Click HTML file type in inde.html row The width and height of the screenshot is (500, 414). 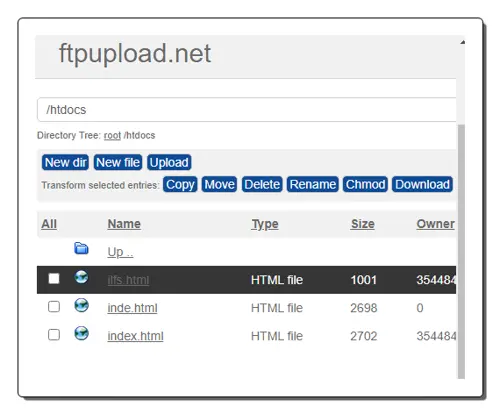[277, 308]
